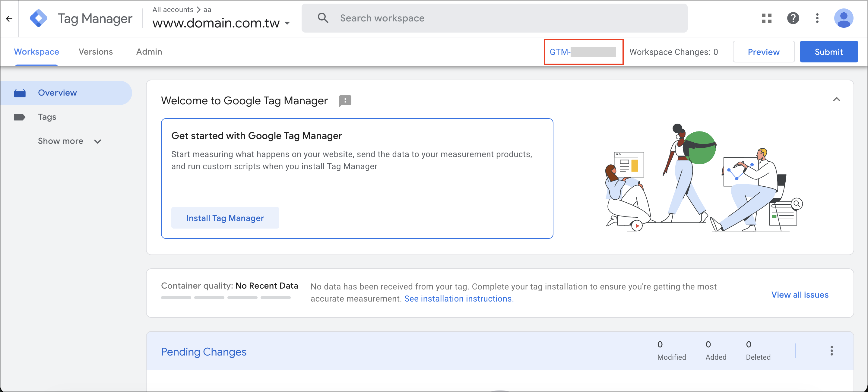Switch to the Admin tab
This screenshot has height=392, width=868.
point(149,52)
